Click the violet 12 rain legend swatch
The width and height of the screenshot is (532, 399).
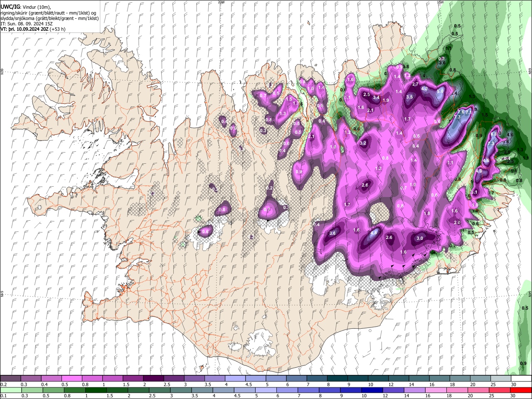393,390
